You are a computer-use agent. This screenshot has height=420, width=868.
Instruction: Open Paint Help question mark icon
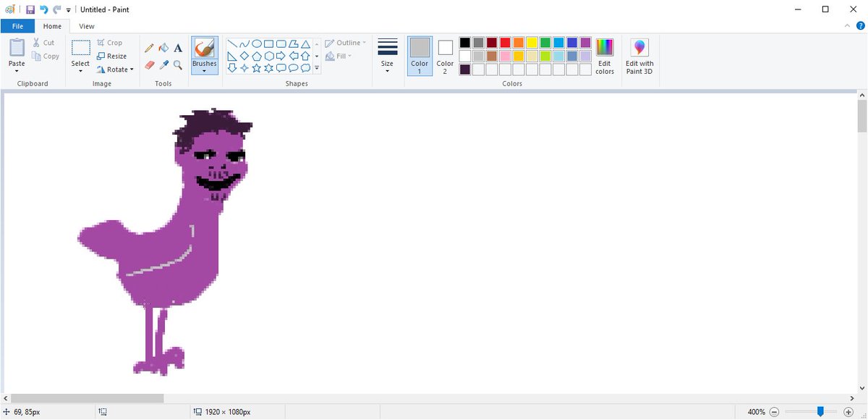[861, 26]
